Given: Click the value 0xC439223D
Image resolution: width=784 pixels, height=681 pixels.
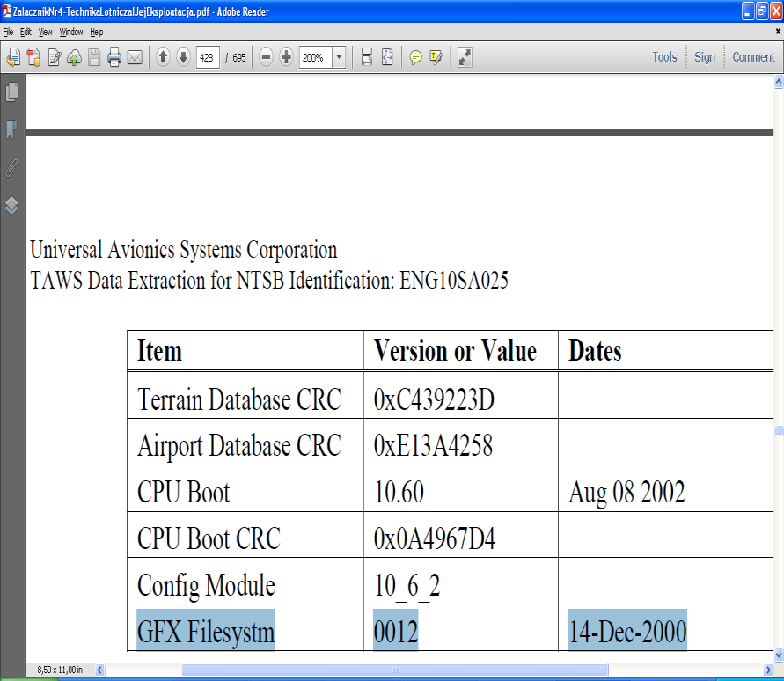Looking at the screenshot, I should point(434,400).
